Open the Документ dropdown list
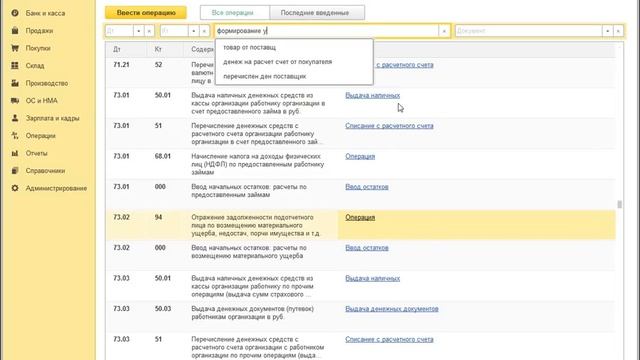This screenshot has width=640, height=360. click(607, 31)
